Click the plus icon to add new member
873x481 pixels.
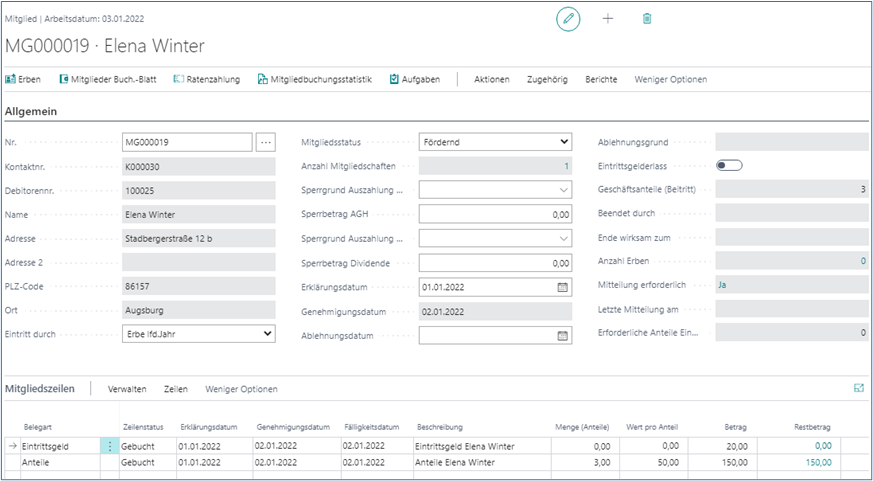[608, 19]
